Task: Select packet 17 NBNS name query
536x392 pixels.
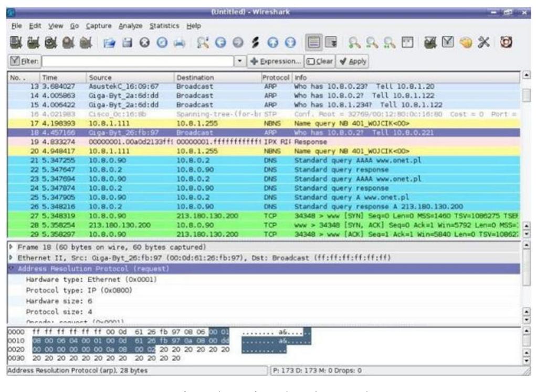Action: [264, 123]
